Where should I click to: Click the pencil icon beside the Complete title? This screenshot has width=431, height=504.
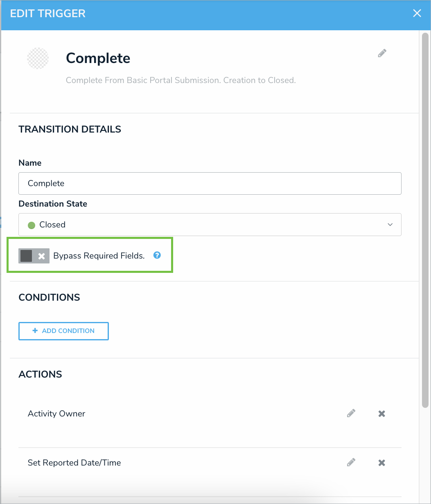[382, 53]
